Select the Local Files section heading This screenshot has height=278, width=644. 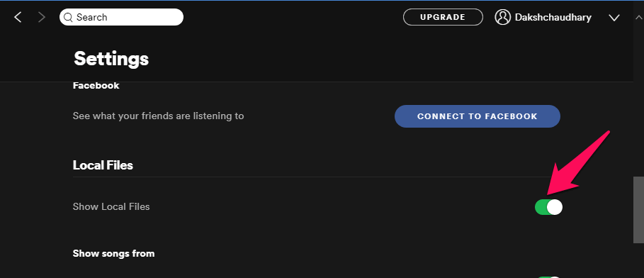pos(103,165)
